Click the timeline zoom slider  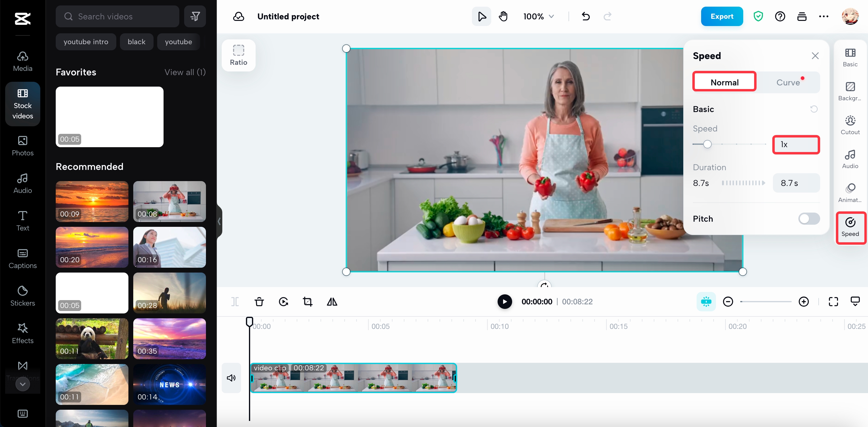coord(766,301)
